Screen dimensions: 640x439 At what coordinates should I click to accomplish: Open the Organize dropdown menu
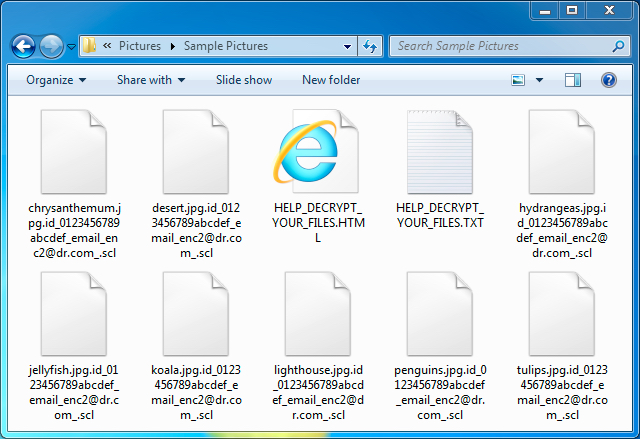click(x=56, y=80)
